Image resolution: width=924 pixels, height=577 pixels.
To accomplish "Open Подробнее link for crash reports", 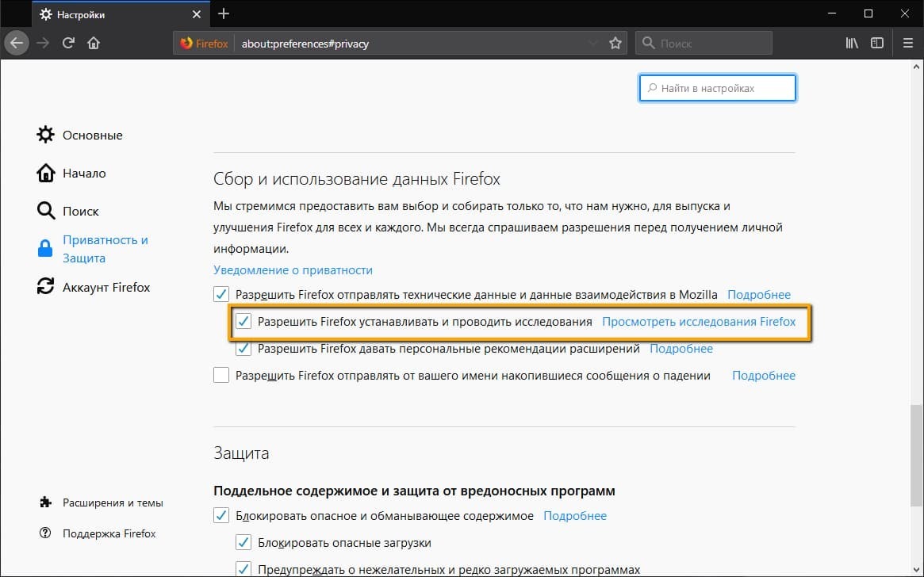I will coord(764,375).
